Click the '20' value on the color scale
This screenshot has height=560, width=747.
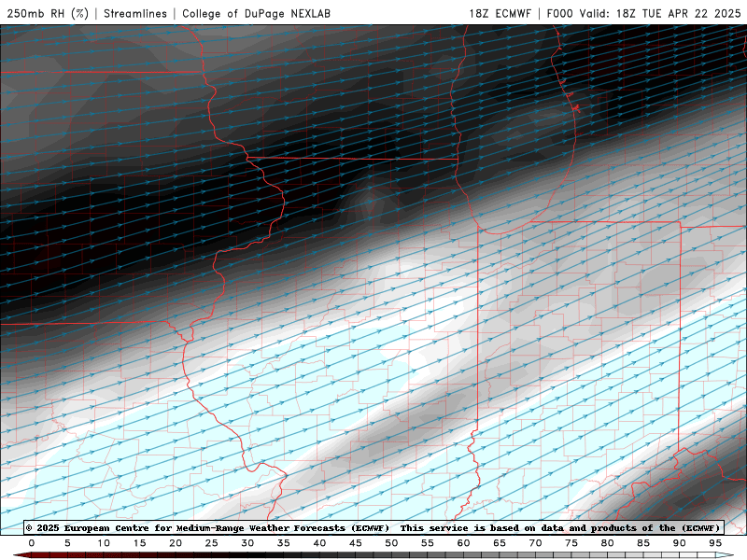click(x=176, y=543)
